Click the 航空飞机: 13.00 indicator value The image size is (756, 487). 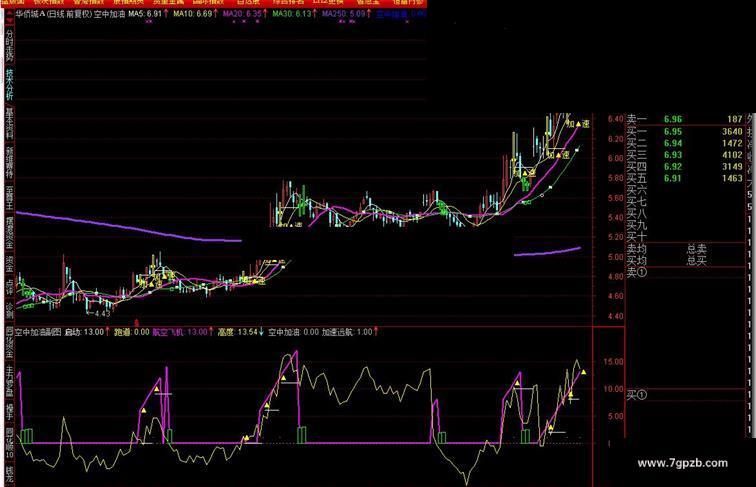point(182,332)
